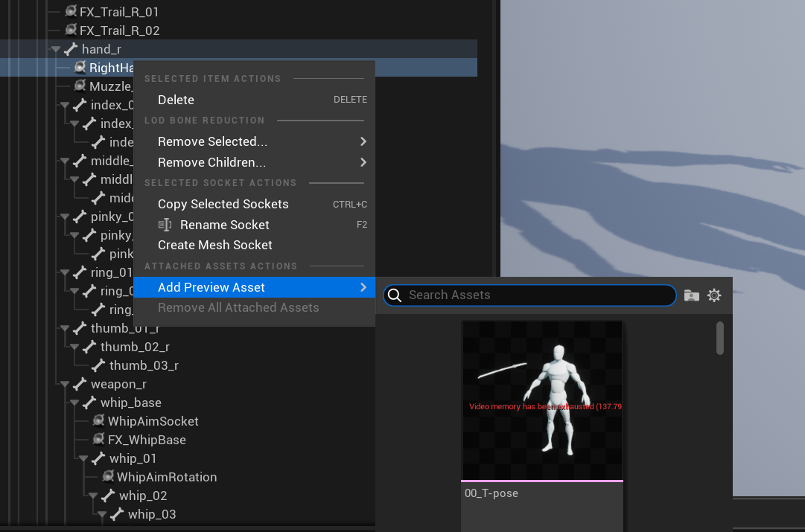805x532 pixels.
Task: Click the hand_r bone icon
Action: click(71, 49)
